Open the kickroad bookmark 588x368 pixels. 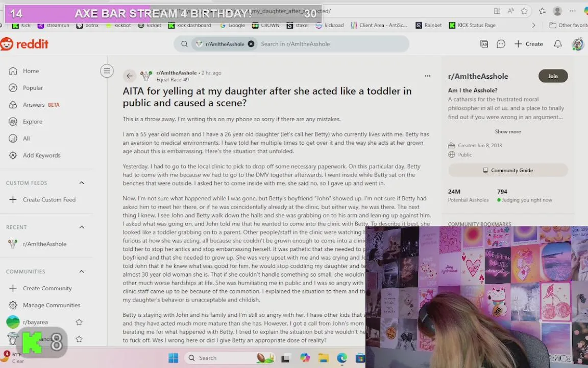[x=330, y=25]
